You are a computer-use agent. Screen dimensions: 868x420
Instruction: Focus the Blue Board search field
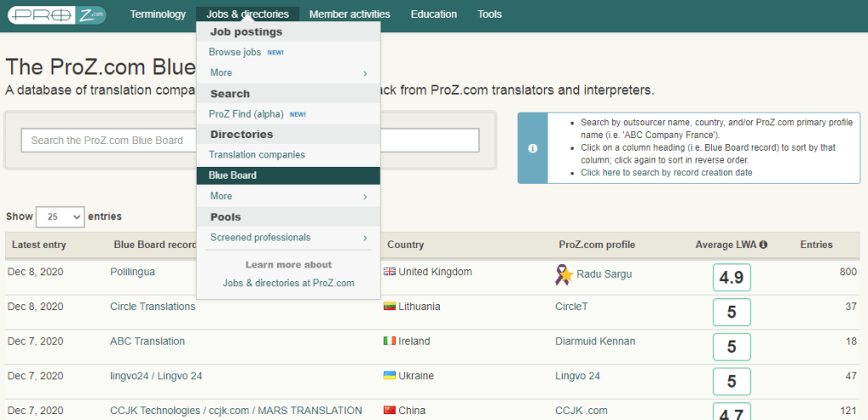(250, 141)
